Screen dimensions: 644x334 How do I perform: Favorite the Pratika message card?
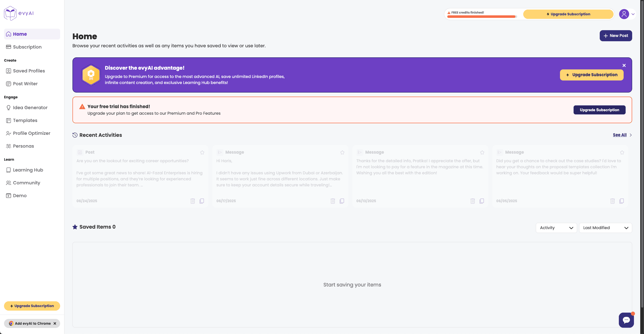[482, 152]
